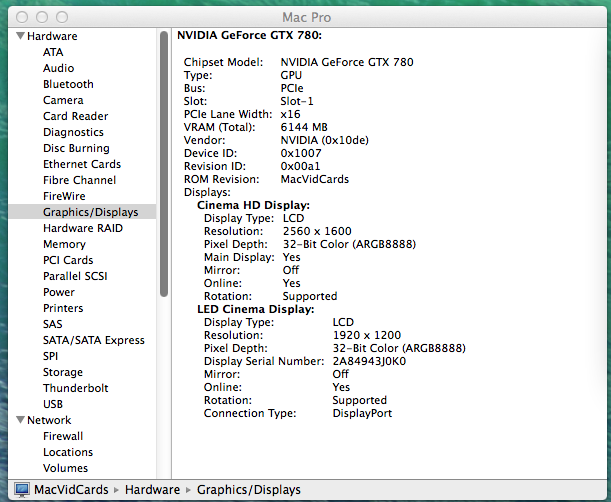
Task: Click the computer icon in the path bar
Action: click(x=22, y=490)
